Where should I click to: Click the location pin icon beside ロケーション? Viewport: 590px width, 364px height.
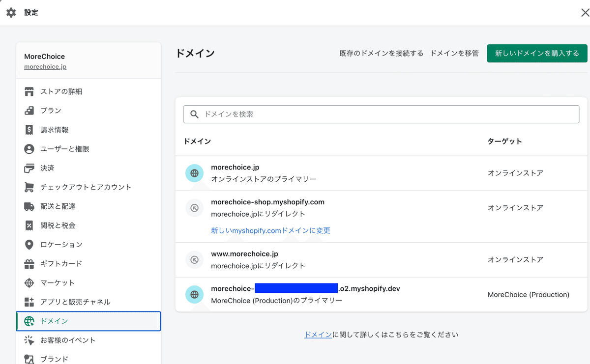pyautogui.click(x=29, y=245)
